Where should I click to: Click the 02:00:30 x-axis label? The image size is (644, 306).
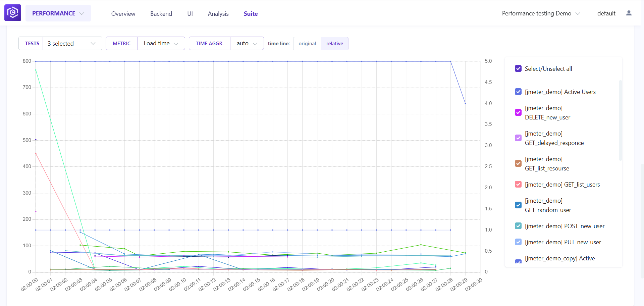click(x=474, y=284)
